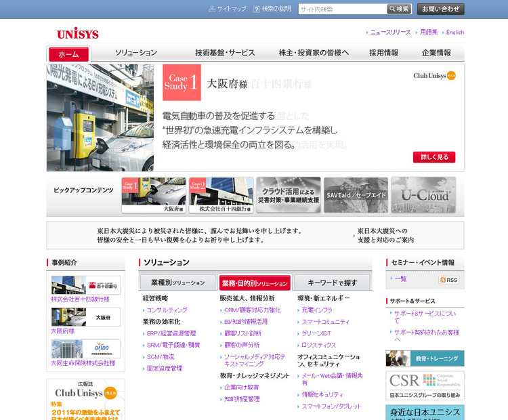
Task: Click the 検索 search button
Action: pos(399,9)
